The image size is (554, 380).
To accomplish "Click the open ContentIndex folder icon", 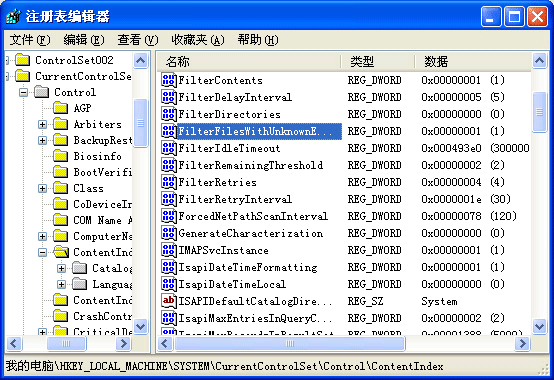I will point(61,252).
